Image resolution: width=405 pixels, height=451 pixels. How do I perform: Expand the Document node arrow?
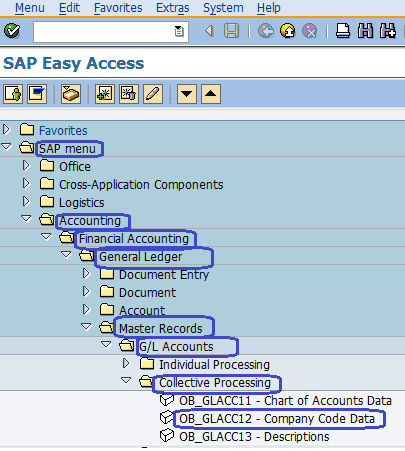click(86, 291)
